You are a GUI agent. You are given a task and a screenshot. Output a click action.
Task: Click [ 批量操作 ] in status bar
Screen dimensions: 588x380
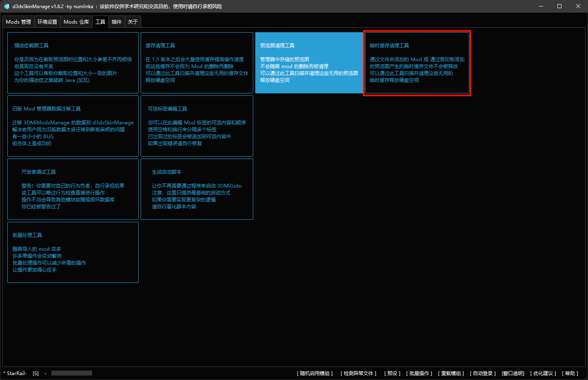[419, 373]
